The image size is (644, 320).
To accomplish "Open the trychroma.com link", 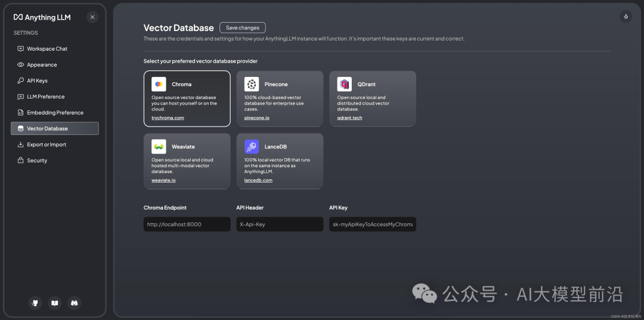I will [x=168, y=118].
